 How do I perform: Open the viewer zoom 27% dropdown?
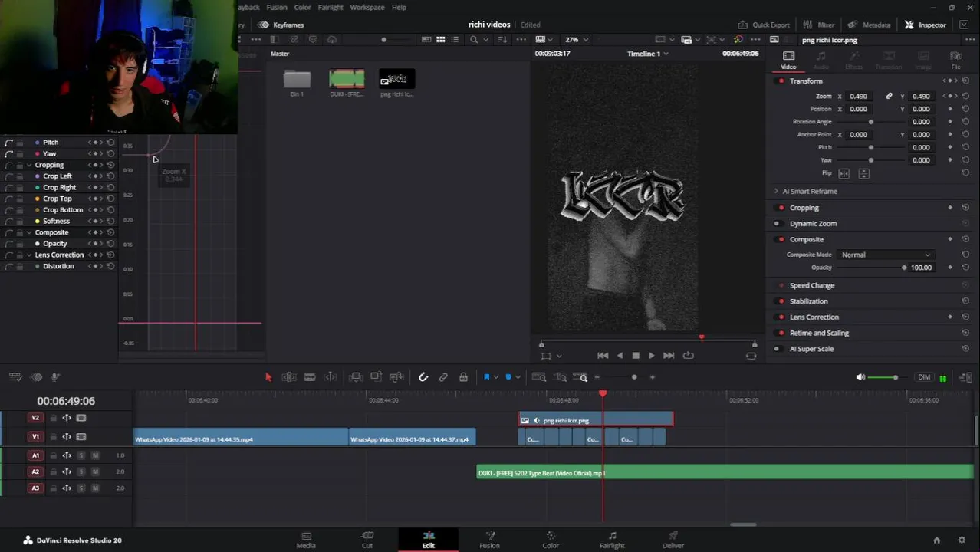577,40
